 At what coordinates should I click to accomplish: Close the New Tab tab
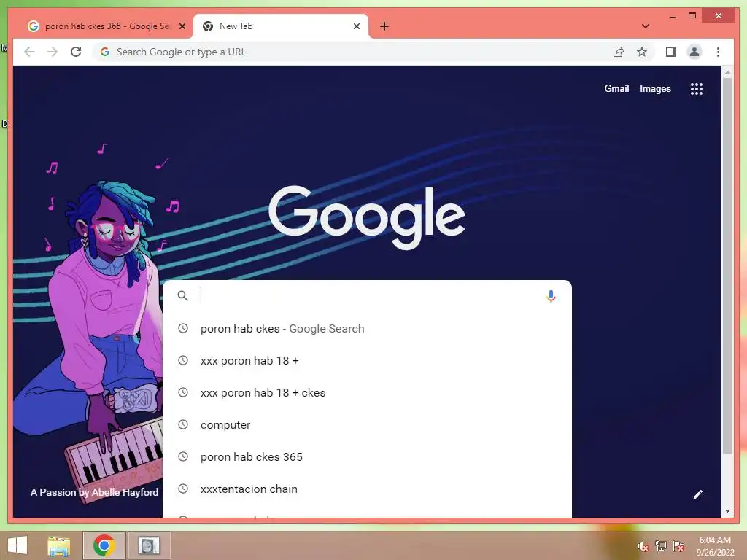click(x=356, y=26)
